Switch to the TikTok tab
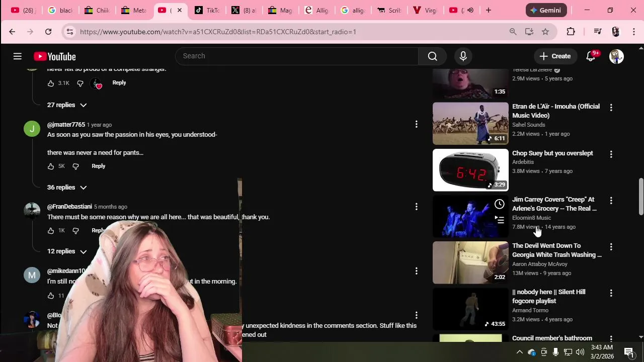The height and width of the screenshot is (362, 644). point(207,10)
